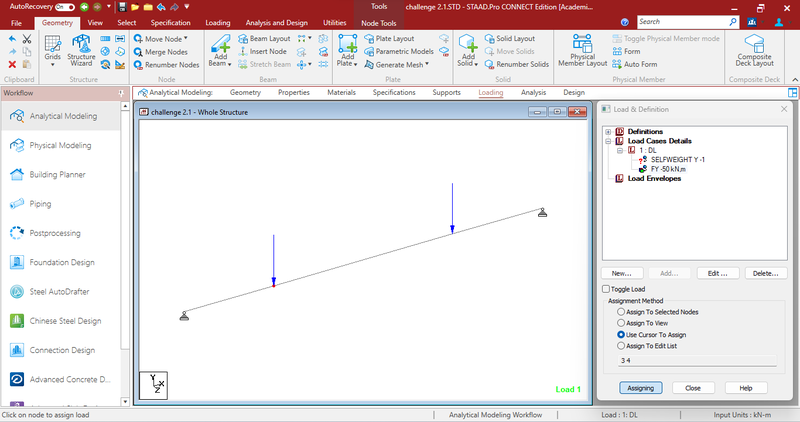Launch the Structure Wizard
The image size is (800, 422).
coord(81,50)
